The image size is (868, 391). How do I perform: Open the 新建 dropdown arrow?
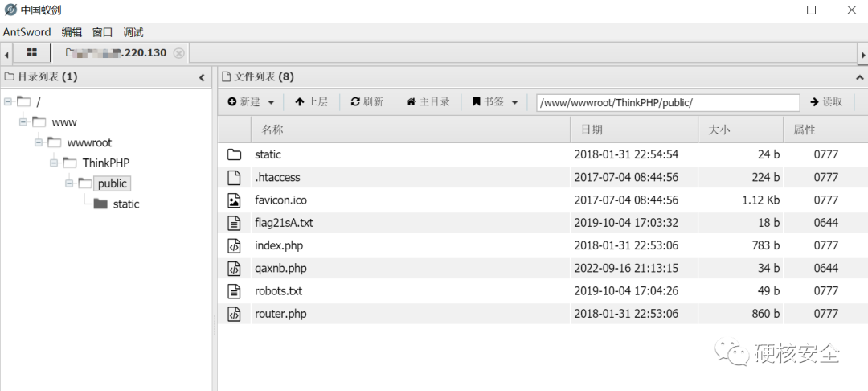272,102
